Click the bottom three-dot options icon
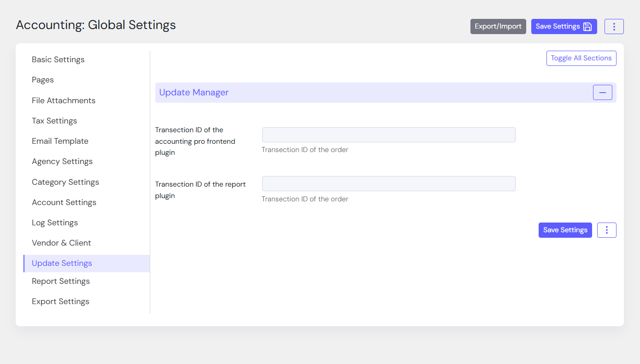 tap(606, 230)
